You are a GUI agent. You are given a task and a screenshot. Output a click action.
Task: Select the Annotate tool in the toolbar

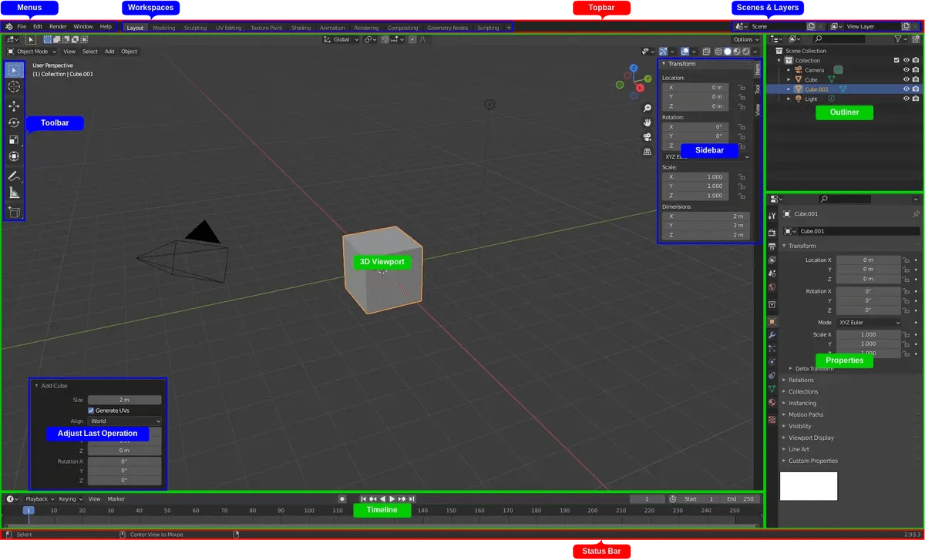click(14, 175)
